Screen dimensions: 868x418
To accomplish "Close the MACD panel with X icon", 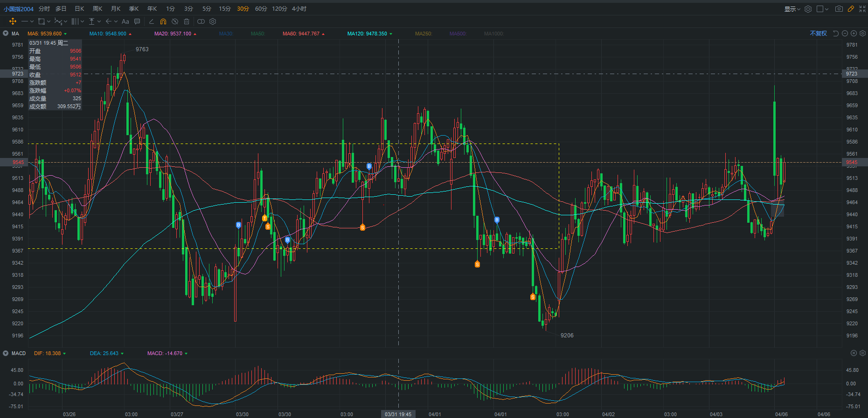I will 854,353.
